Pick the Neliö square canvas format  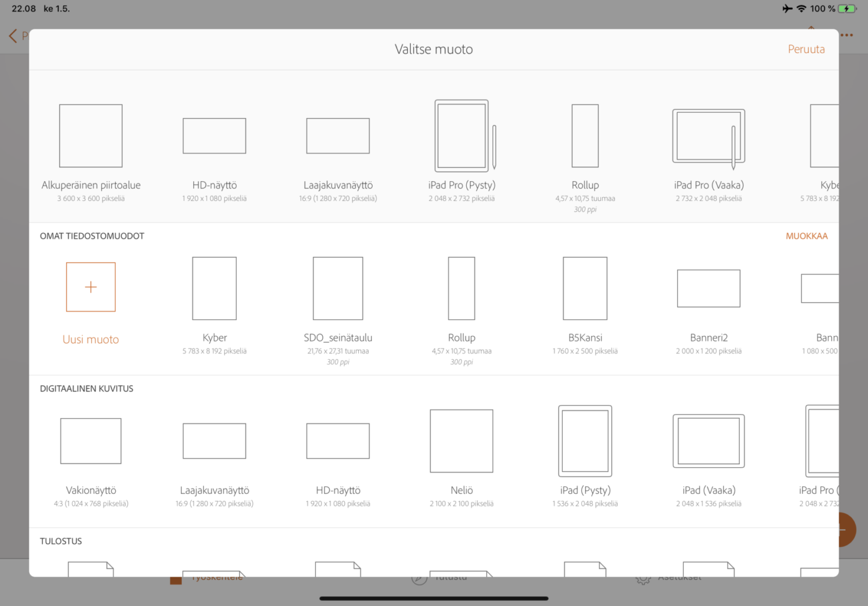pyautogui.click(x=462, y=441)
